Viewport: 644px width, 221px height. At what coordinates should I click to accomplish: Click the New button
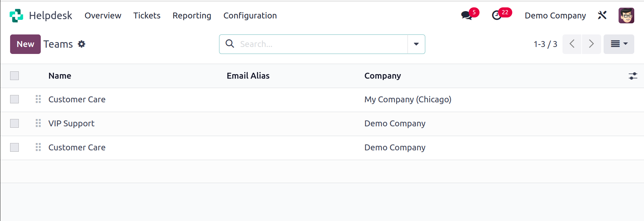click(25, 44)
